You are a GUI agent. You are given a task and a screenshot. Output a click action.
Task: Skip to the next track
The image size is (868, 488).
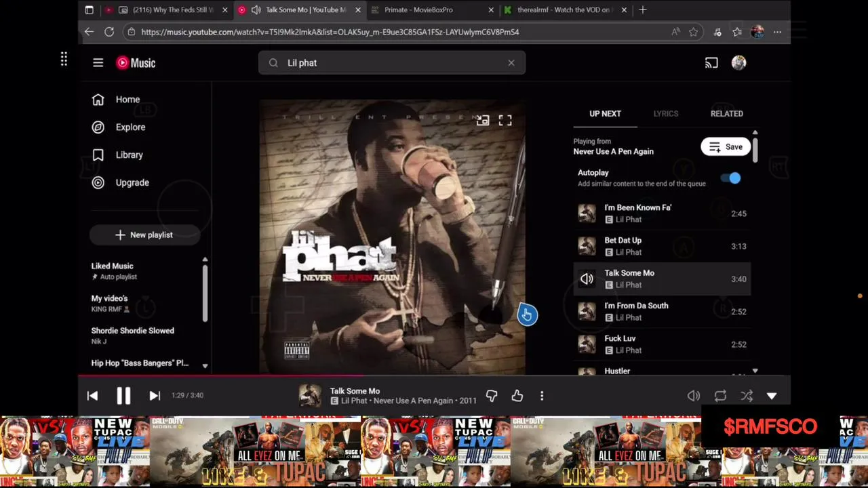point(155,396)
